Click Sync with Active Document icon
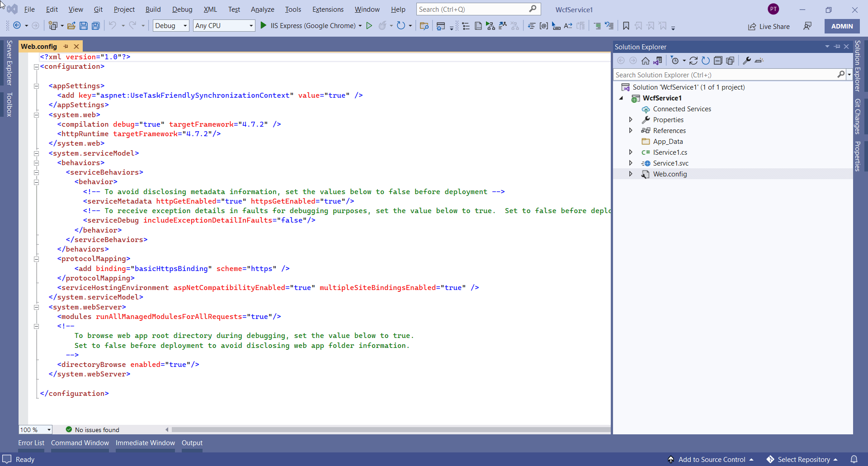This screenshot has height=466, width=868. click(693, 61)
